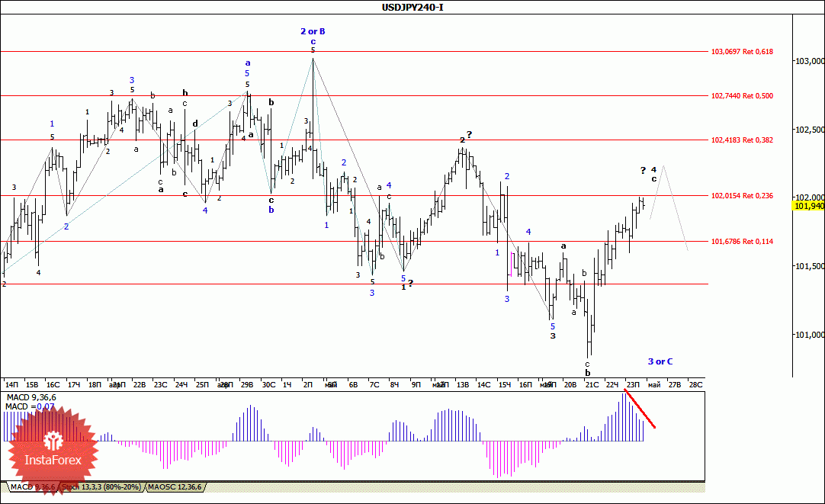The width and height of the screenshot is (825, 504).
Task: Click the 30С date marker
Action: (268, 384)
